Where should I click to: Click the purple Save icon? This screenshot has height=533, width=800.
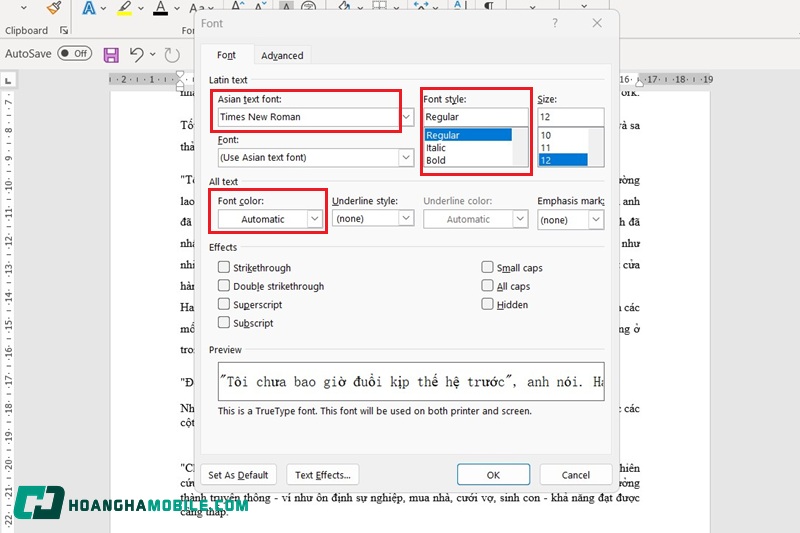(x=111, y=54)
